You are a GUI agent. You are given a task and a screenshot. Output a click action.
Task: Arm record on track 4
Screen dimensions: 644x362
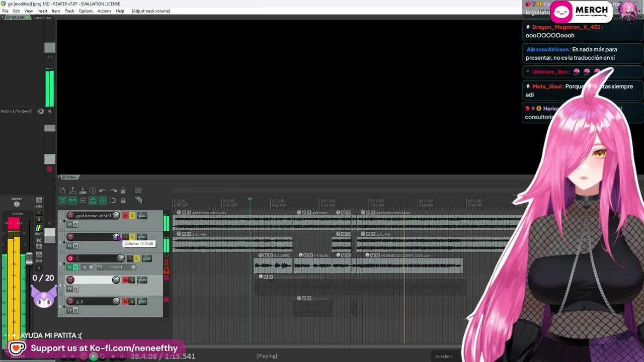point(70,280)
